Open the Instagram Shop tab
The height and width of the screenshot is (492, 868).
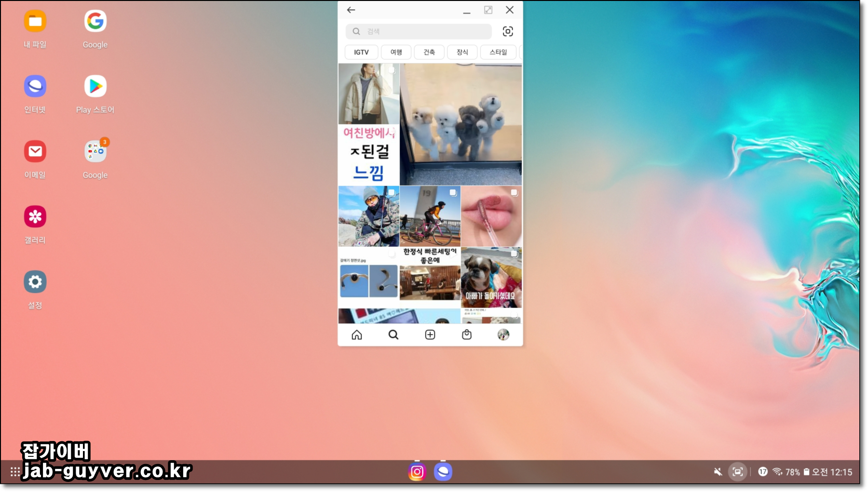[467, 334]
